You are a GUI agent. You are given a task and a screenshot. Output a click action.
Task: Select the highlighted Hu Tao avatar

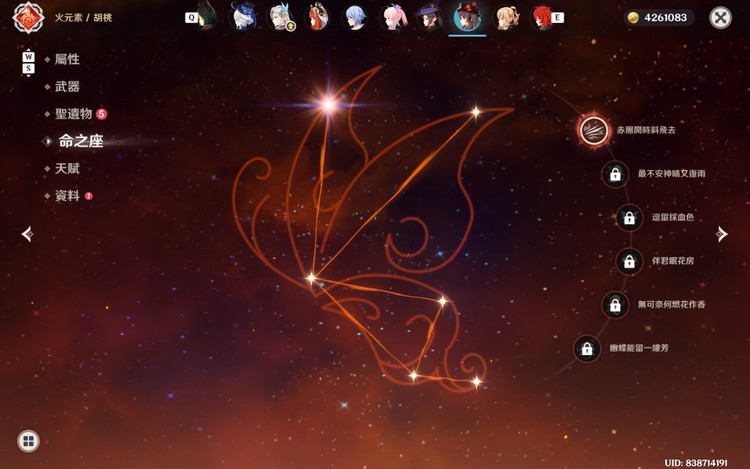[467, 17]
